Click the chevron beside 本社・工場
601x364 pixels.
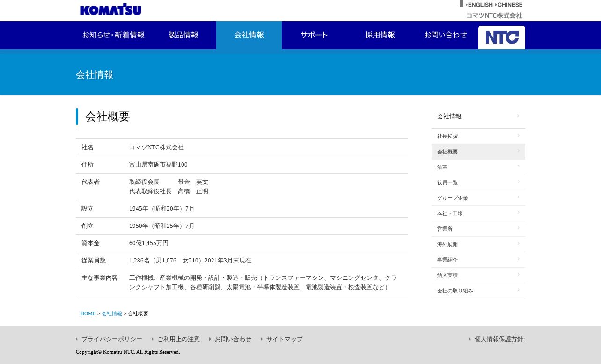[x=518, y=212]
